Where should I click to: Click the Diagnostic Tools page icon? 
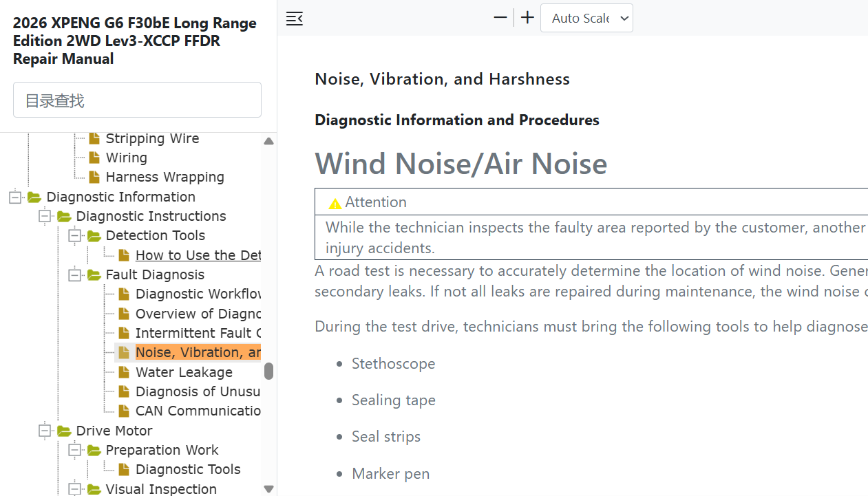click(x=124, y=469)
